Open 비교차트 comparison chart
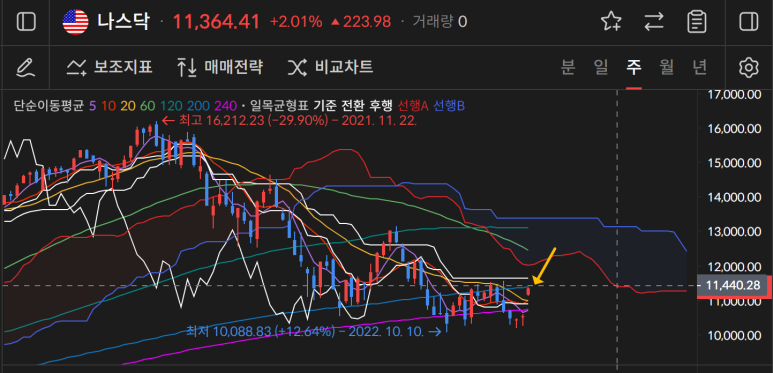This screenshot has width=773, height=373. click(330, 67)
